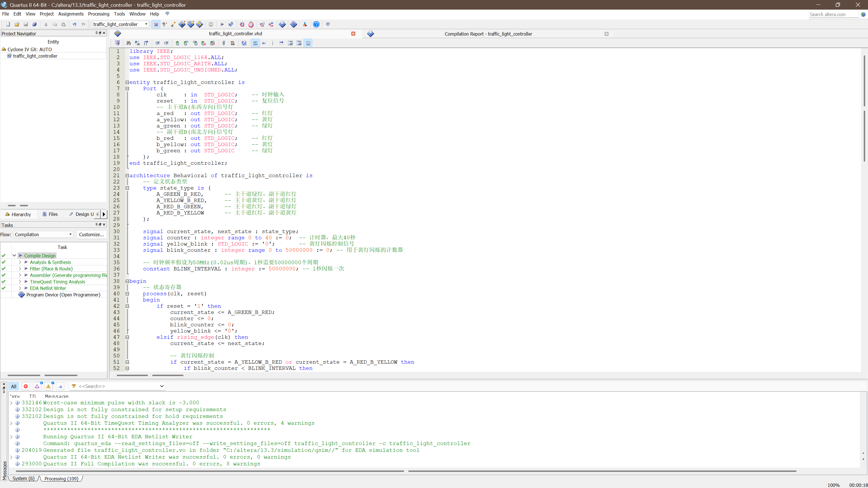Open the Programmer toolbar icon
Image resolution: width=868 pixels, height=488 pixels.
pos(293,24)
